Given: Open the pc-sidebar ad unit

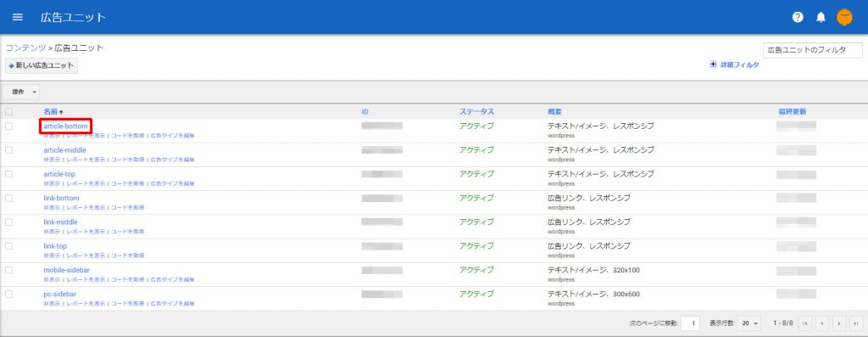Looking at the screenshot, I should pos(60,294).
